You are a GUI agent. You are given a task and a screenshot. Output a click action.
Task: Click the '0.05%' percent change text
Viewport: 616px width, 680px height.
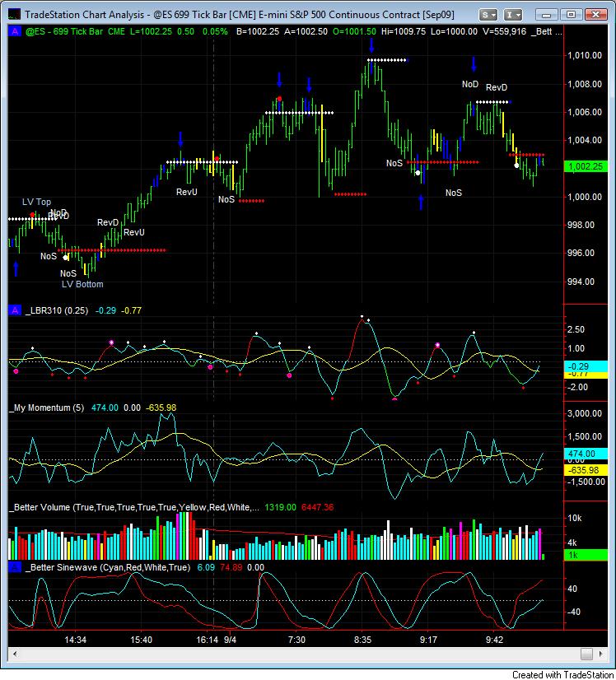[x=215, y=31]
